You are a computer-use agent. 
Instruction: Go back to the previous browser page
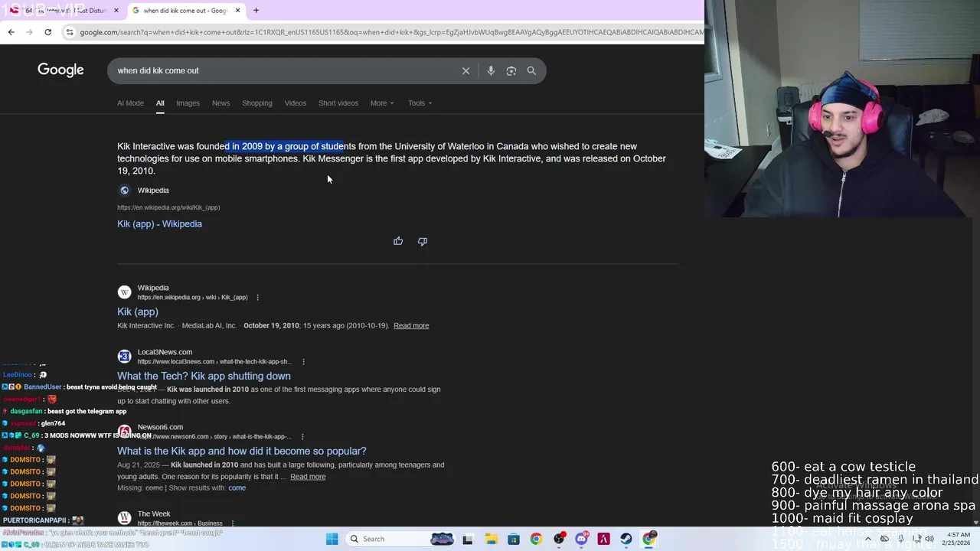(11, 32)
